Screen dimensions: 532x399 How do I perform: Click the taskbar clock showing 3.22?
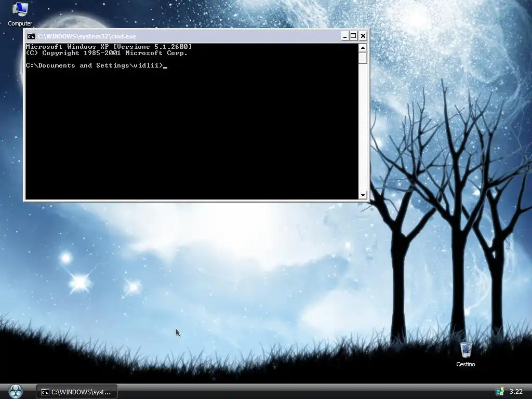pos(516,392)
